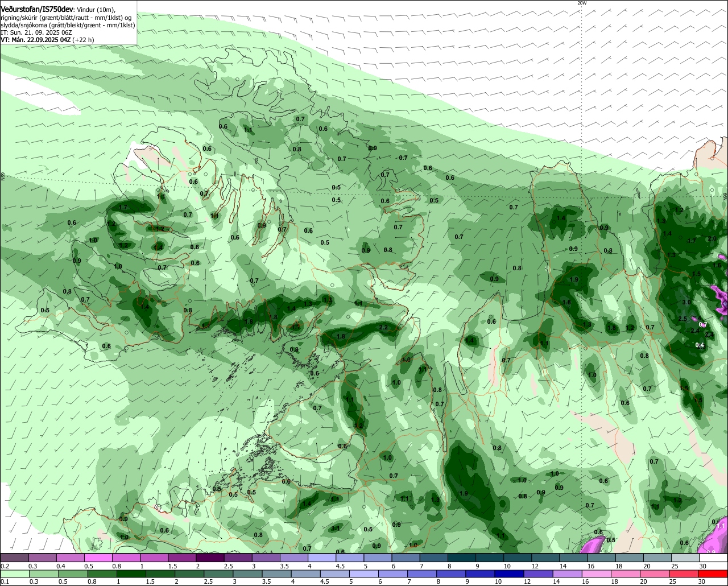Select the white snow legend swatch at 30

(x=713, y=558)
